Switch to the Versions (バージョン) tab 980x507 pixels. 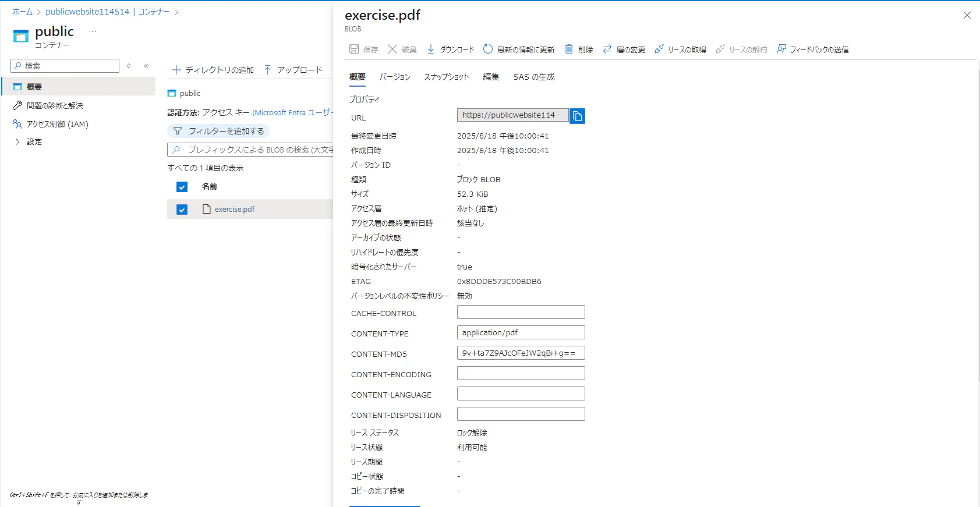395,77
